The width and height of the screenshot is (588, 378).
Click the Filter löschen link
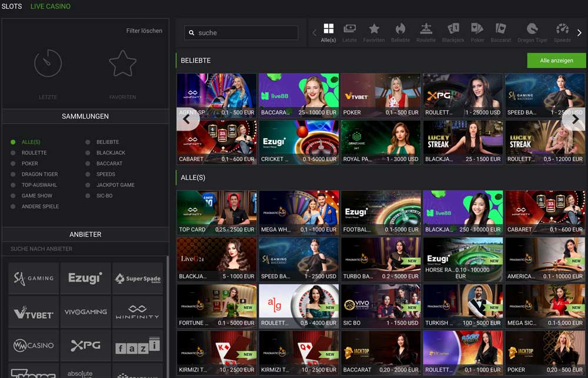tap(144, 31)
